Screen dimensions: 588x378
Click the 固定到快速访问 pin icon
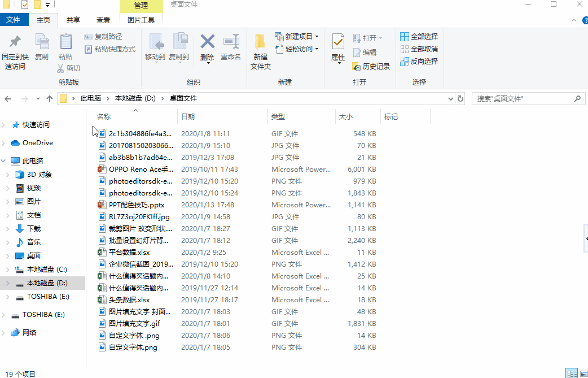(15, 42)
